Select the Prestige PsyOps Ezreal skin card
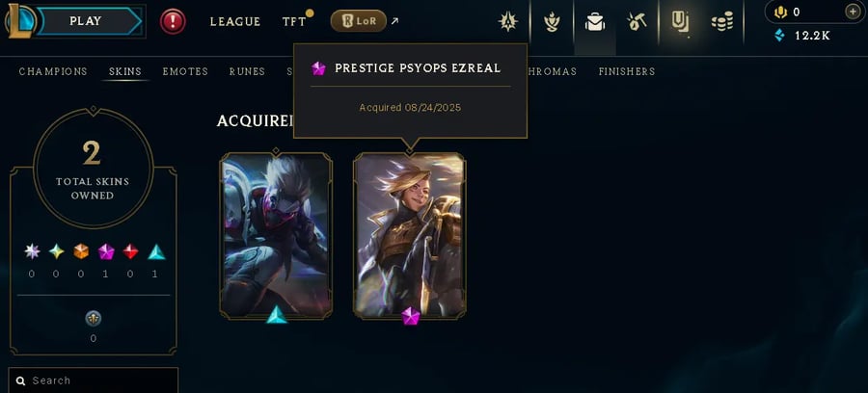 (410, 236)
